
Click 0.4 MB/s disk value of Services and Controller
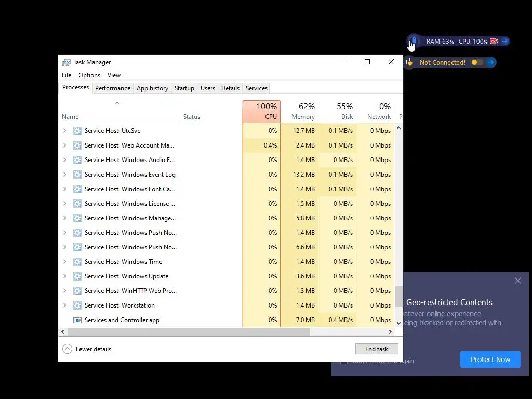coord(341,320)
